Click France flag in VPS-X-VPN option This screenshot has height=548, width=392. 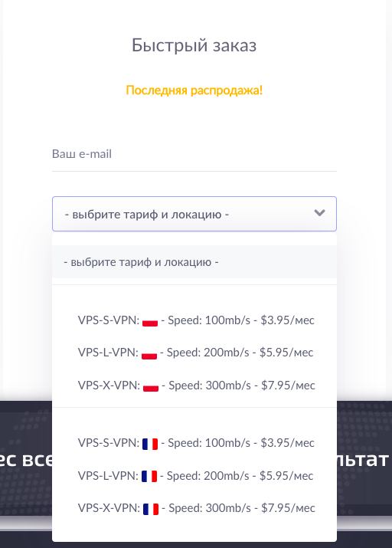[151, 509]
